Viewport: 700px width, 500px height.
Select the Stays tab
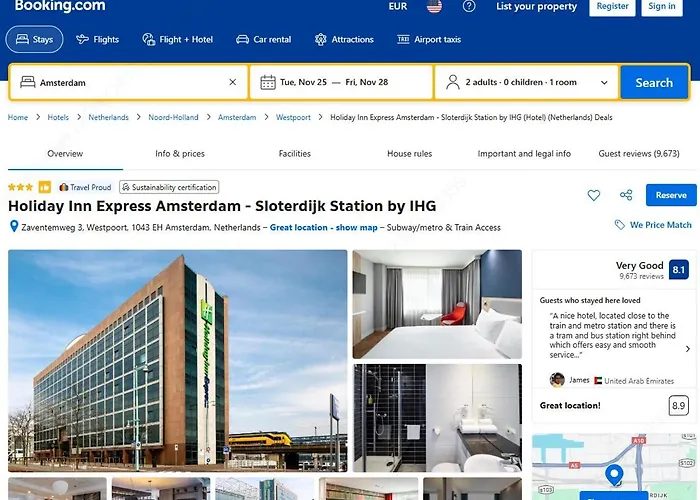tap(34, 39)
